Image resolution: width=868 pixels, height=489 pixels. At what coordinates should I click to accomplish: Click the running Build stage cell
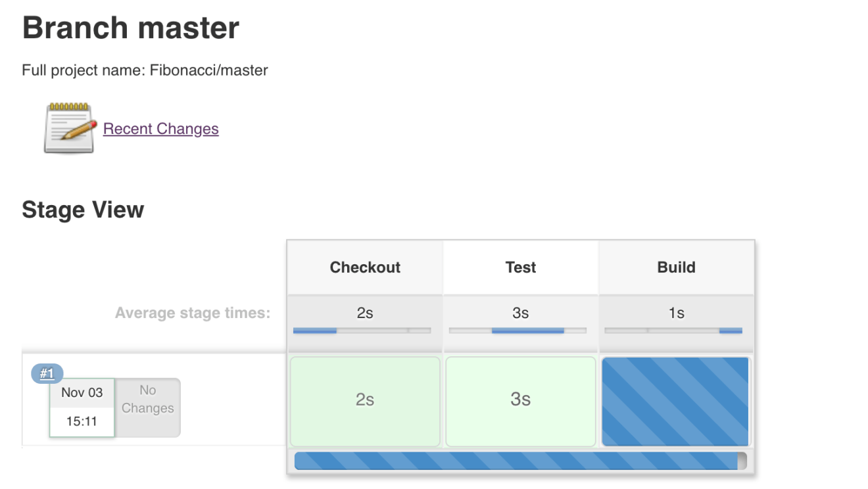(675, 402)
